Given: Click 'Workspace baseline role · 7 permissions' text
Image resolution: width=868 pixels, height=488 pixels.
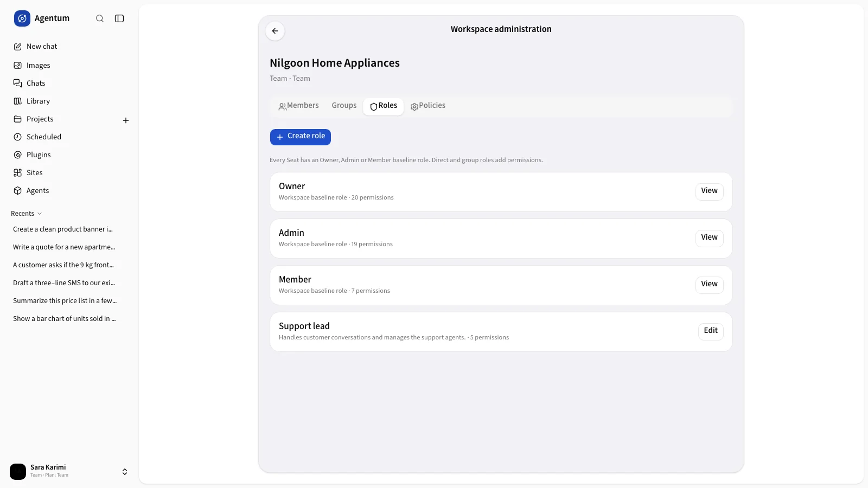Looking at the screenshot, I should (x=334, y=291).
